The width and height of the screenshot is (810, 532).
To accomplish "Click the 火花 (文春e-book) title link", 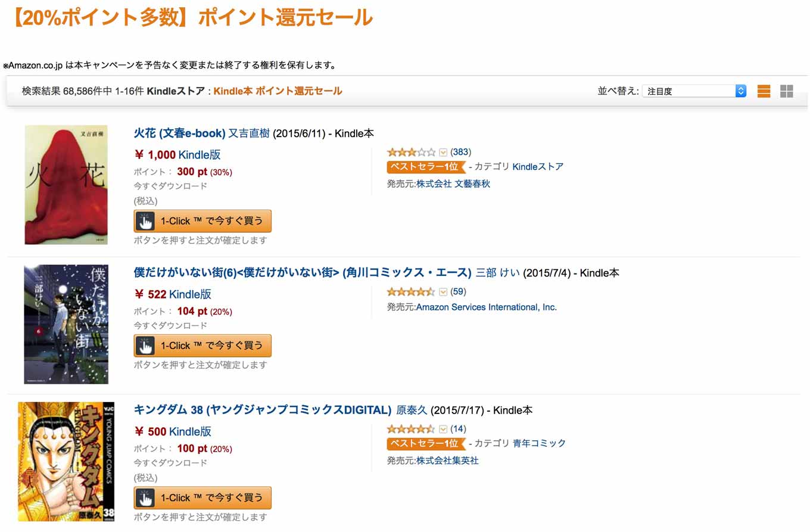I will click(x=179, y=133).
